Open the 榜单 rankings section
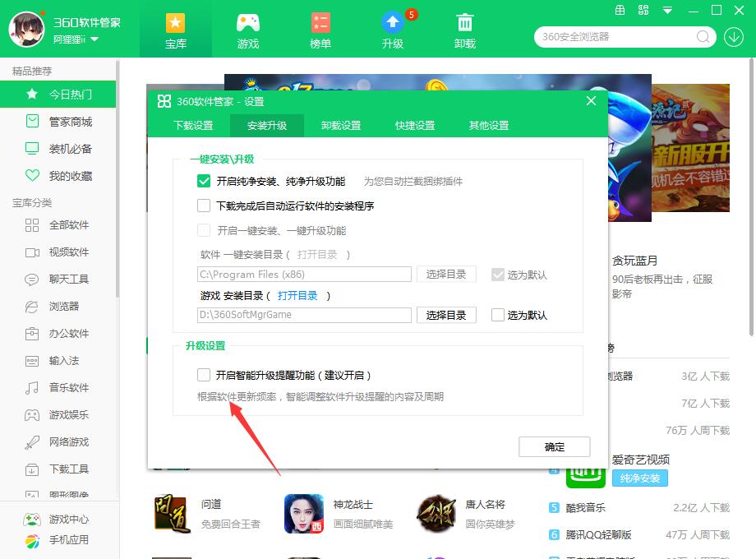Screen dimensions: 756x559 [320, 29]
